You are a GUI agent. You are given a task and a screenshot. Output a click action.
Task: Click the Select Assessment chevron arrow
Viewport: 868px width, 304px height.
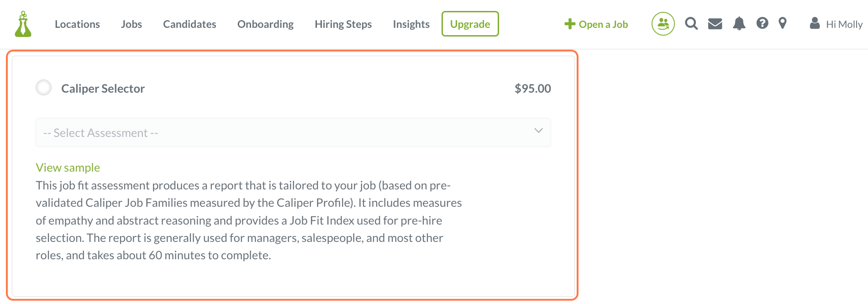coord(538,131)
